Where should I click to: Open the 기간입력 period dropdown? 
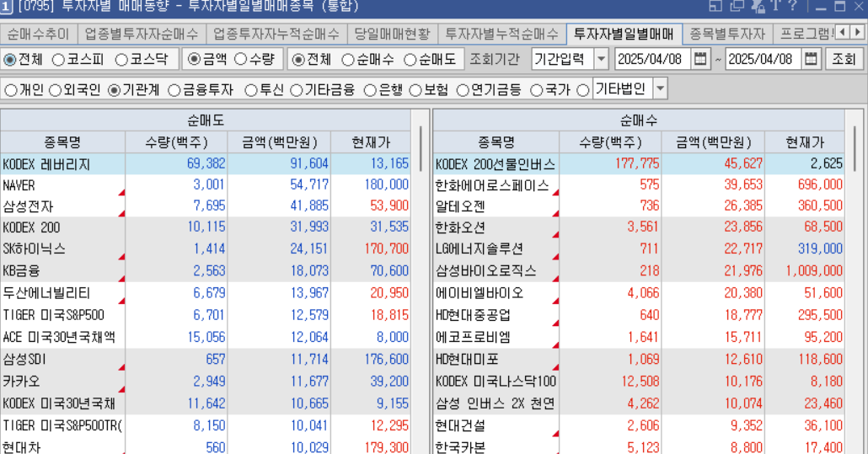point(601,59)
